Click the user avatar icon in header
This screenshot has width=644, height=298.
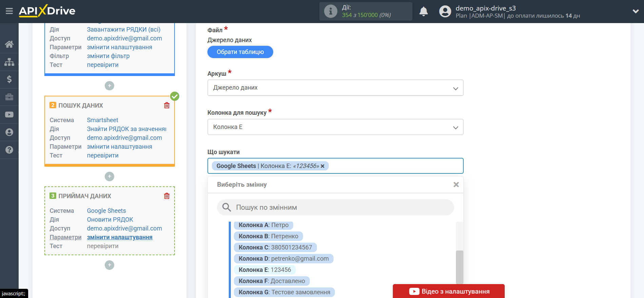(x=445, y=12)
